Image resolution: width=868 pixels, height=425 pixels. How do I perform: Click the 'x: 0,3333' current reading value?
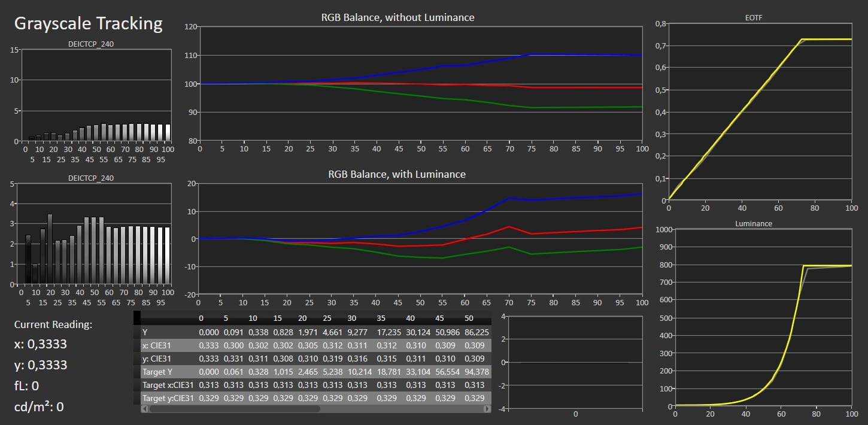pos(41,344)
